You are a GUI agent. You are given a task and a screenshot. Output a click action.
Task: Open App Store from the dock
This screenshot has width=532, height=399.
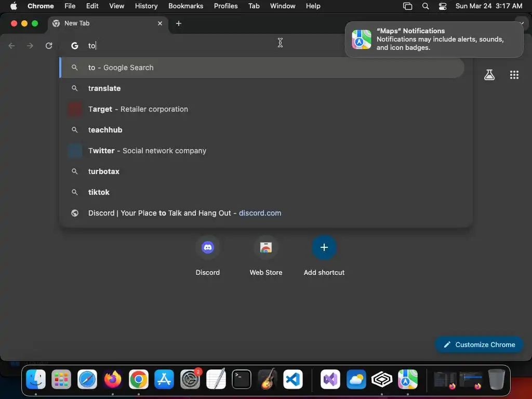(164, 379)
